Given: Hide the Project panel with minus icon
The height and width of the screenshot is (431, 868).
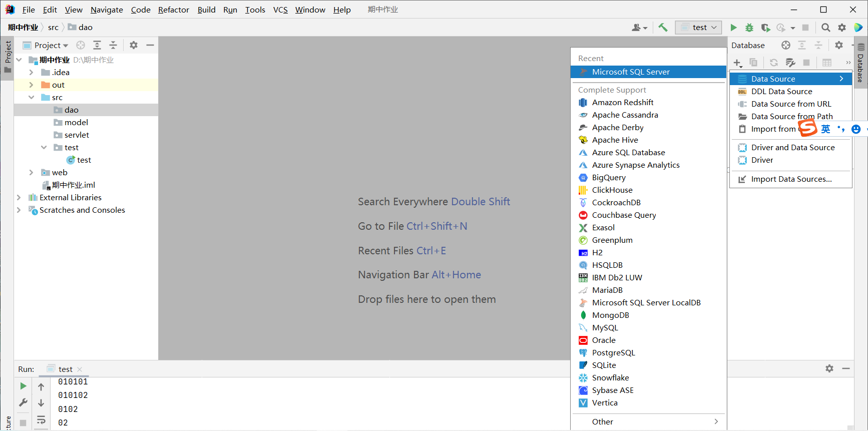Looking at the screenshot, I should [150, 45].
